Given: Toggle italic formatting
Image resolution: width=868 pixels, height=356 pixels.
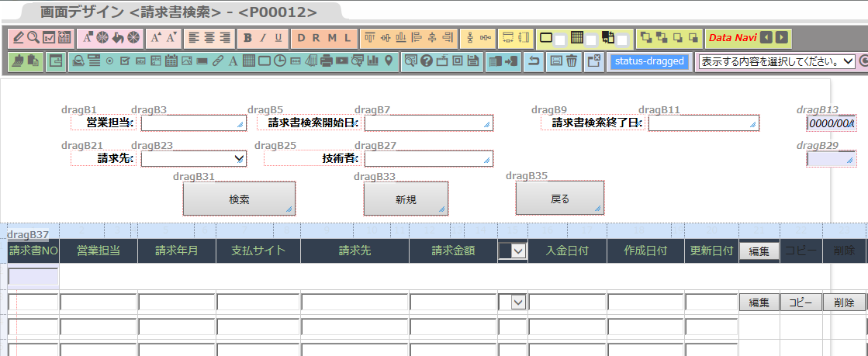Looking at the screenshot, I should click(264, 38).
